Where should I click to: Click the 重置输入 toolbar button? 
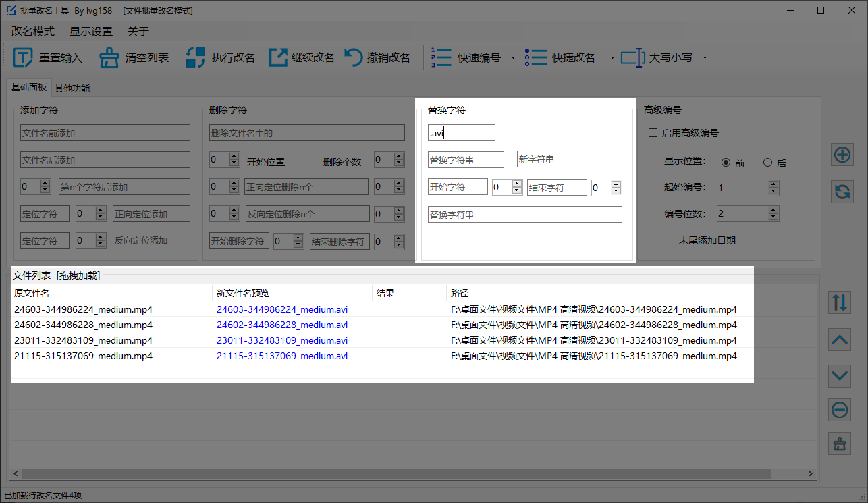[48, 57]
